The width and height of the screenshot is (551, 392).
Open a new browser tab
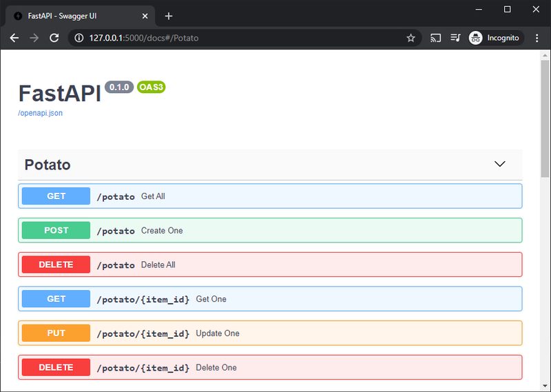pyautogui.click(x=169, y=16)
